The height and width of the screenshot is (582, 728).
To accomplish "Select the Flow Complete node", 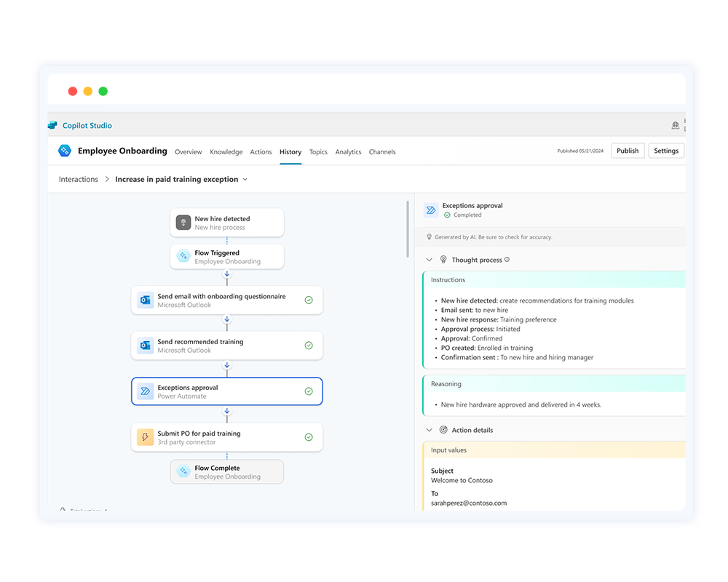I will (227, 472).
